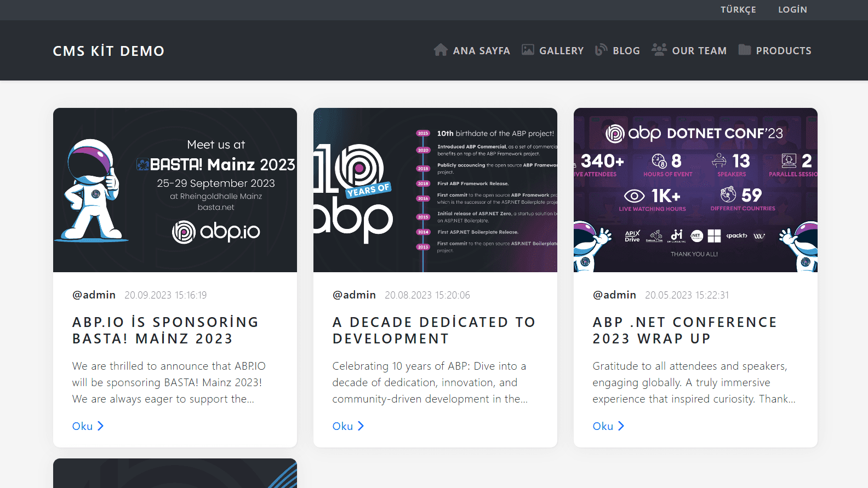
Task: Click Oku under A Decade Dedicated post
Action: [348, 426]
